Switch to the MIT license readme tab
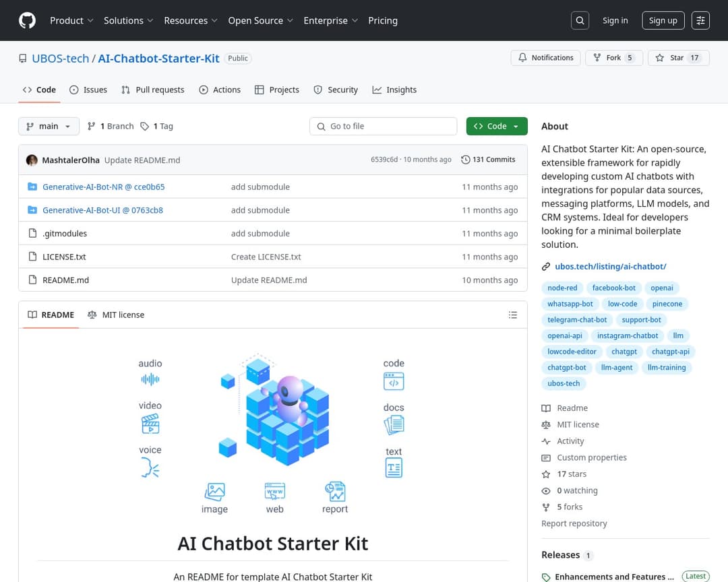The width and height of the screenshot is (728, 582). tap(116, 315)
